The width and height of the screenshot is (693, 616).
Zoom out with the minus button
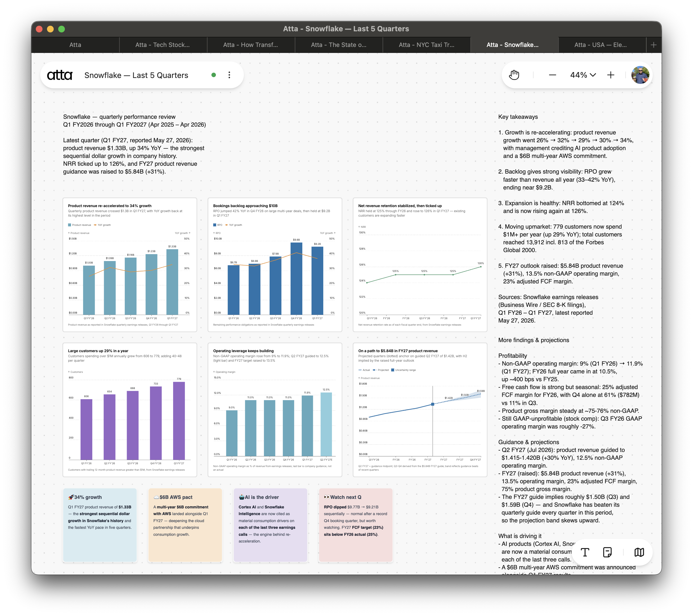552,75
